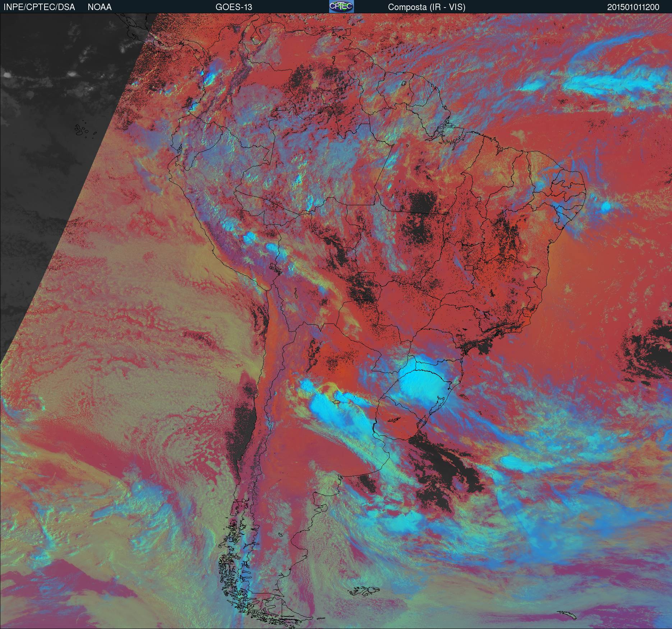Select the GOES-13 satellite label
The height and width of the screenshot is (629, 672).
[234, 7]
